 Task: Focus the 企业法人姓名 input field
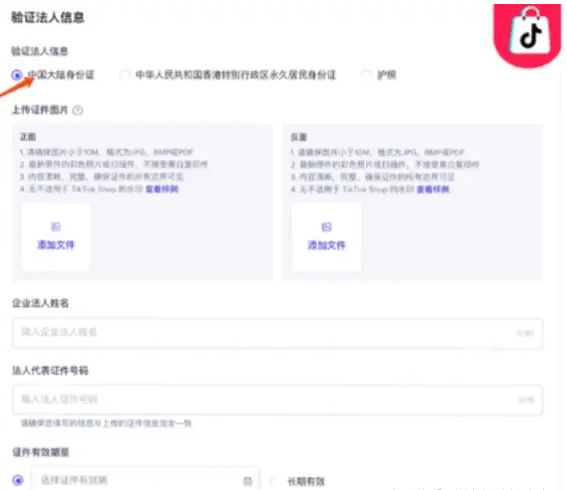[x=278, y=333]
